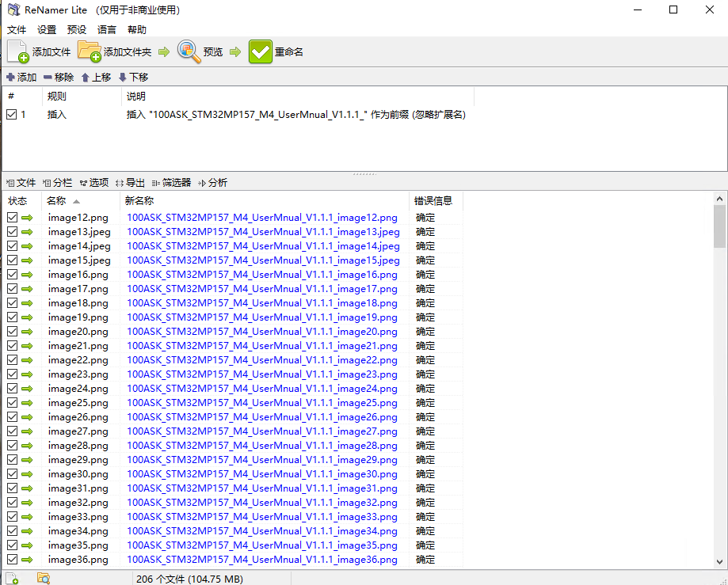Click new name ending image28.png
This screenshot has height=585, width=728.
click(x=262, y=446)
